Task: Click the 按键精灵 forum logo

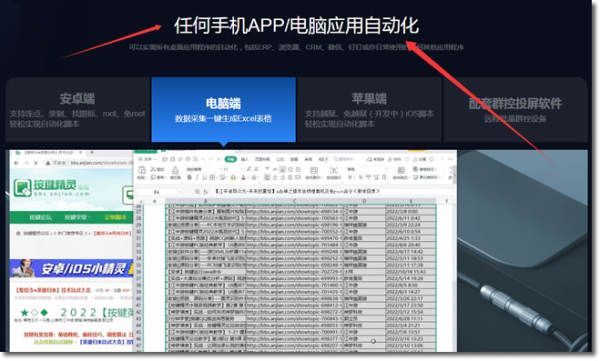Action: coord(51,188)
